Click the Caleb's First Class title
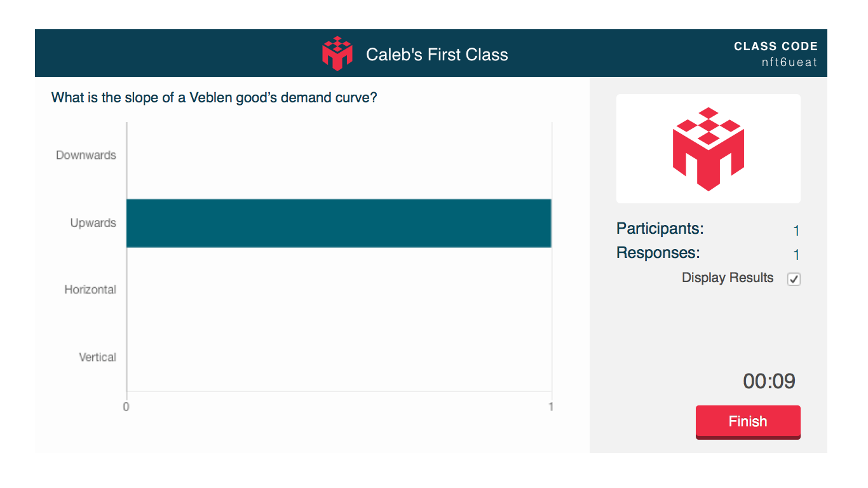The image size is (868, 488). [x=437, y=55]
